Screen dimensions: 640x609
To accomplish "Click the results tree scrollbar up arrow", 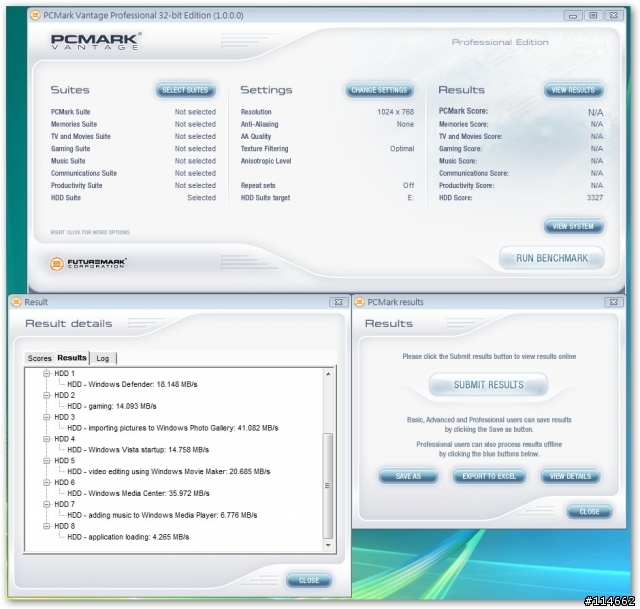I will [328, 374].
